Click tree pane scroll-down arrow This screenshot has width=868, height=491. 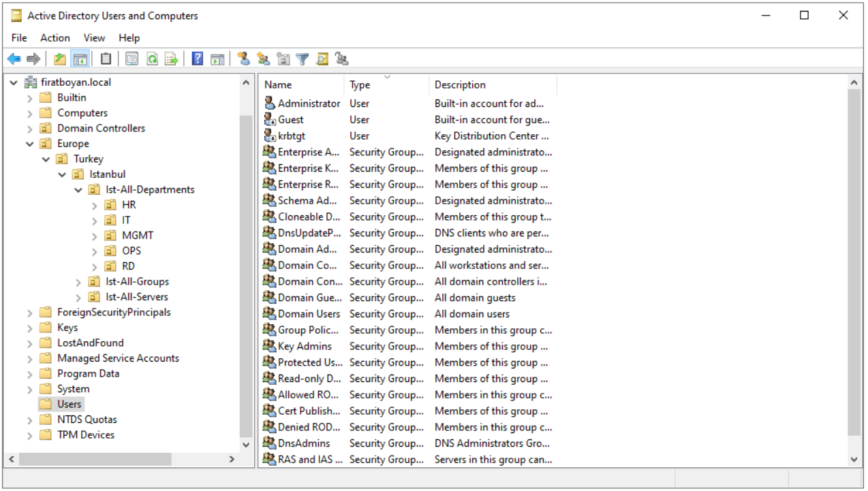(246, 444)
